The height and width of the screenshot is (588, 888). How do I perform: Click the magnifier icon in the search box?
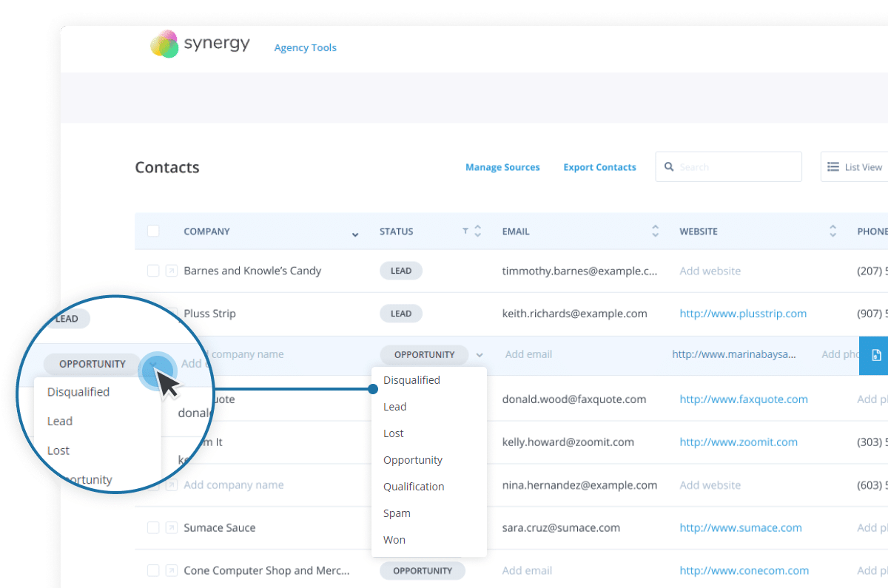coord(669,167)
